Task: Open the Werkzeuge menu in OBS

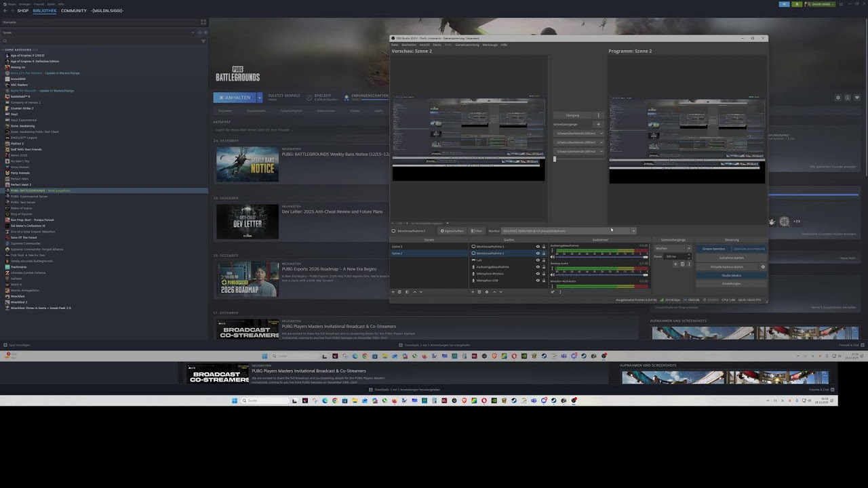Action: (x=490, y=45)
